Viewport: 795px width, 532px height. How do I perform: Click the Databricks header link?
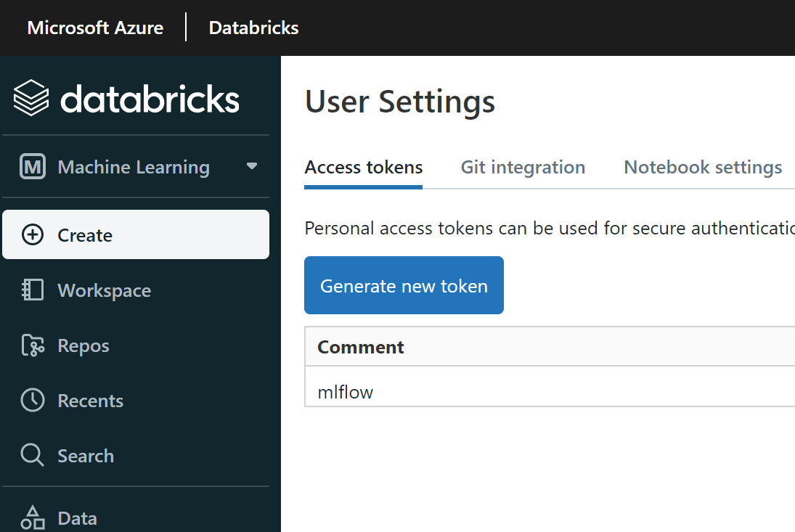click(253, 28)
